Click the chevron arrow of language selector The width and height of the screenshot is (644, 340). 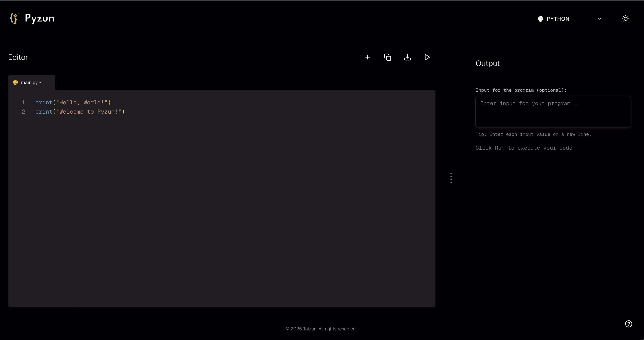(599, 19)
